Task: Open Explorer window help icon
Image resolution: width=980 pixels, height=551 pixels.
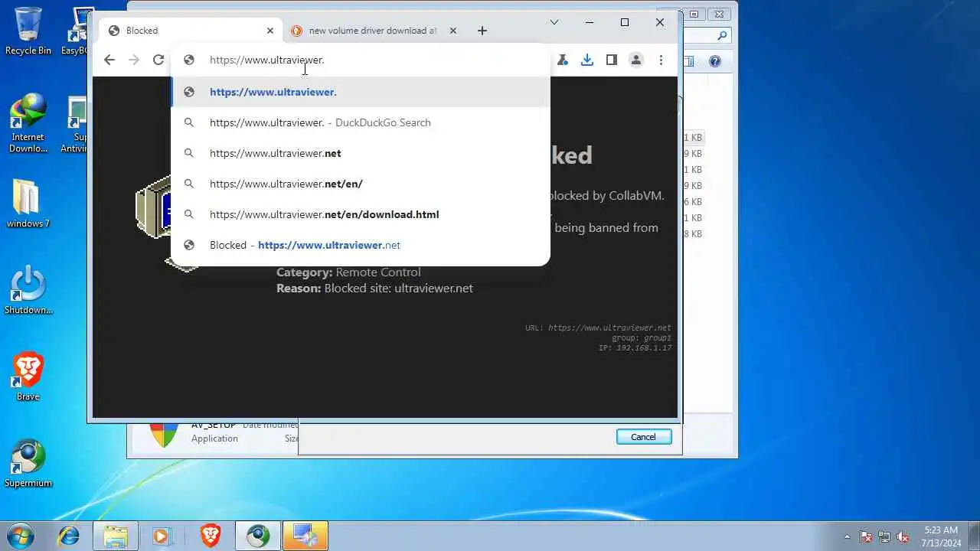Action: [x=715, y=61]
